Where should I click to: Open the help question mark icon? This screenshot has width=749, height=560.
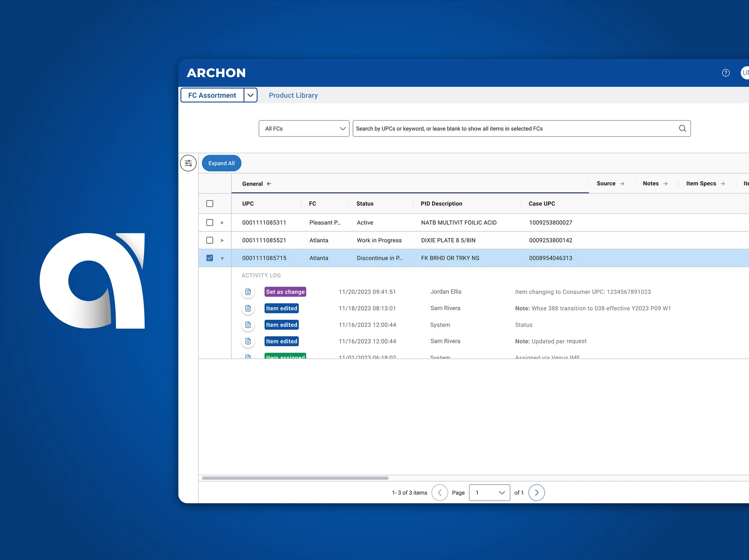click(x=726, y=73)
